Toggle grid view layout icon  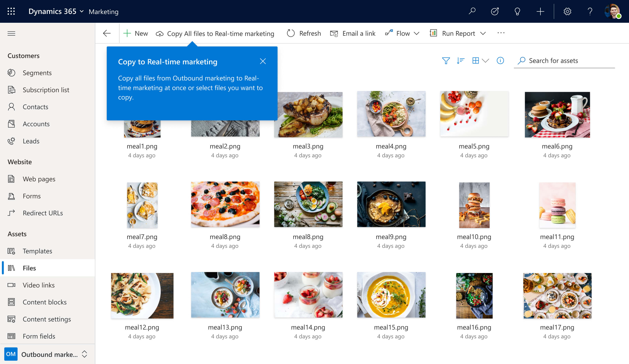(476, 60)
